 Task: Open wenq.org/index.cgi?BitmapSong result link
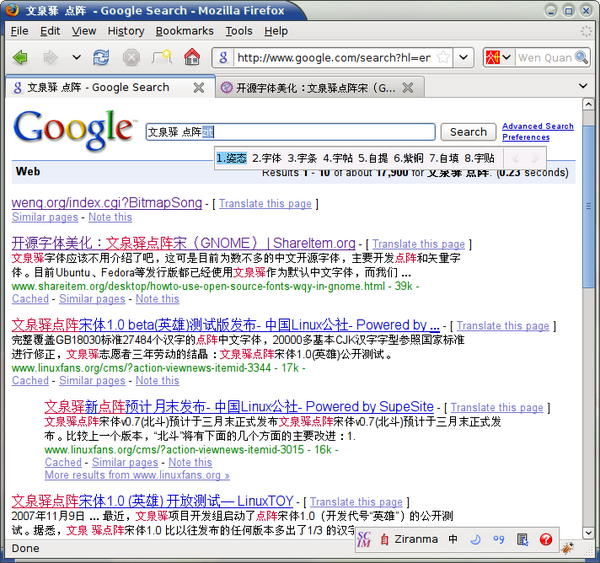coord(107,203)
